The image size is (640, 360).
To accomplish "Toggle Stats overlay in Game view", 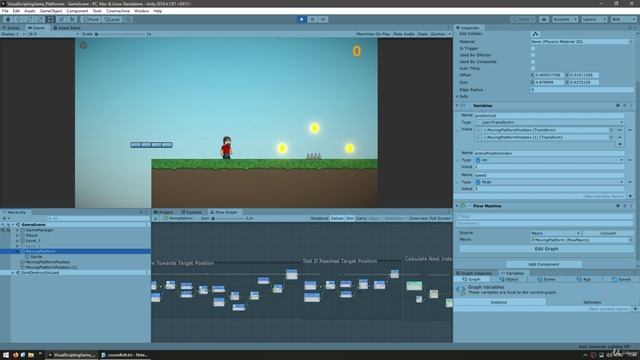I will point(422,34).
